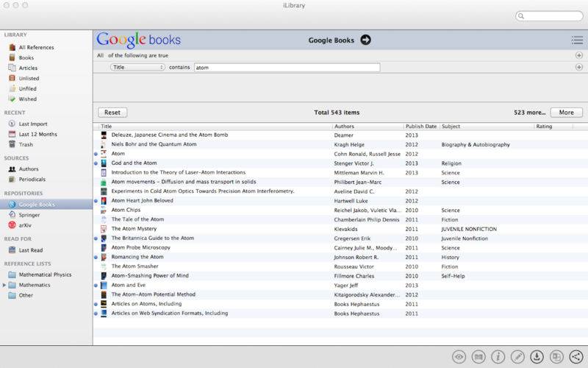This screenshot has height=368, width=588.
Task: Select 'The Atom Mystery' row
Action: tap(340, 229)
